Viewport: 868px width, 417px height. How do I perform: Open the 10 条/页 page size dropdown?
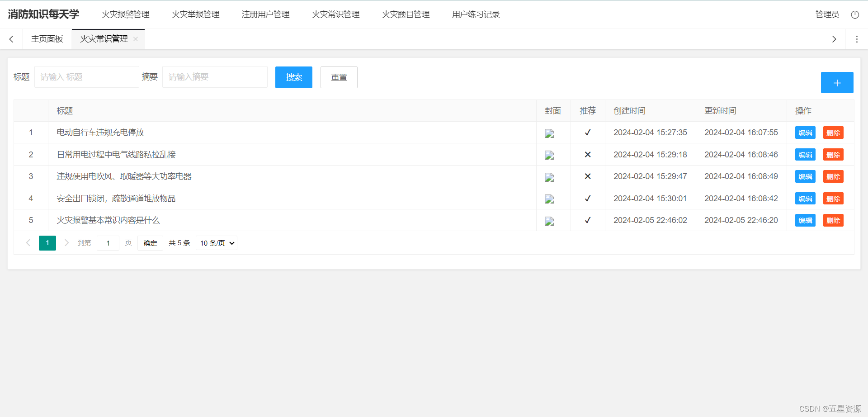[x=217, y=243]
